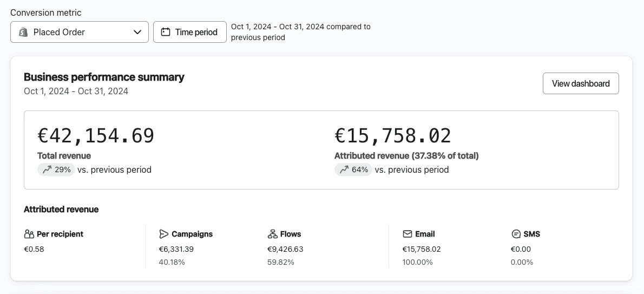Select the 29% total revenue change badge

(x=56, y=169)
